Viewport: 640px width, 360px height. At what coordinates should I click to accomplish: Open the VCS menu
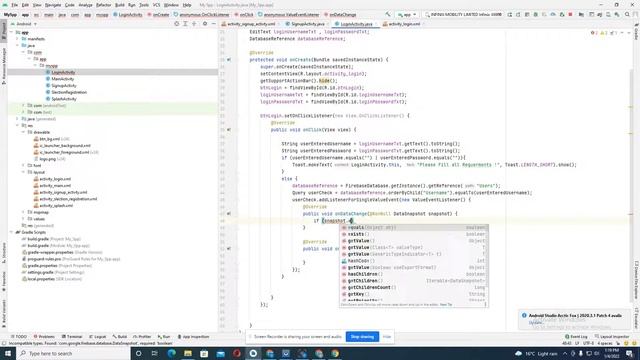pos(156,5)
